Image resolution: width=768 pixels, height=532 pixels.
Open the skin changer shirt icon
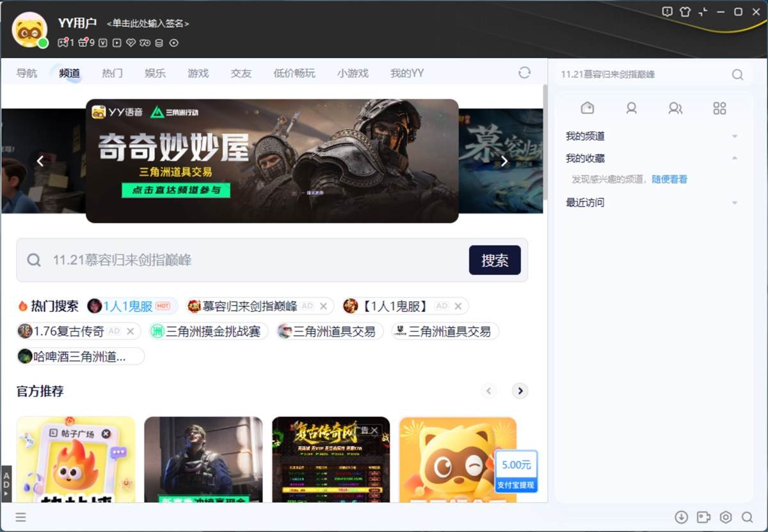pos(685,12)
